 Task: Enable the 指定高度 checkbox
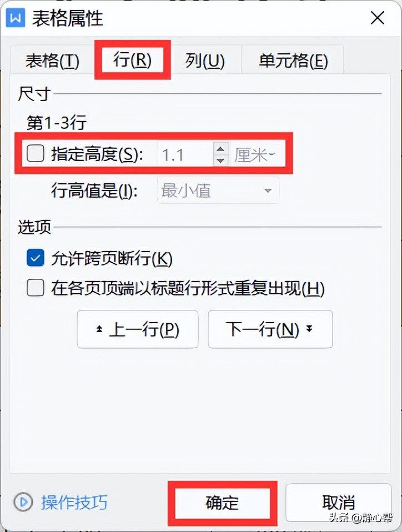[36, 154]
